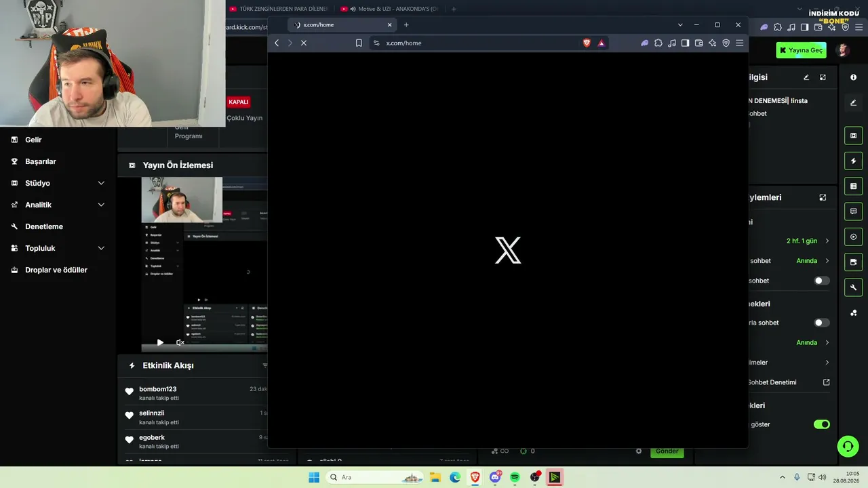Click the x.com/home address bar
Image resolution: width=868 pixels, height=488 pixels.
pyautogui.click(x=488, y=43)
